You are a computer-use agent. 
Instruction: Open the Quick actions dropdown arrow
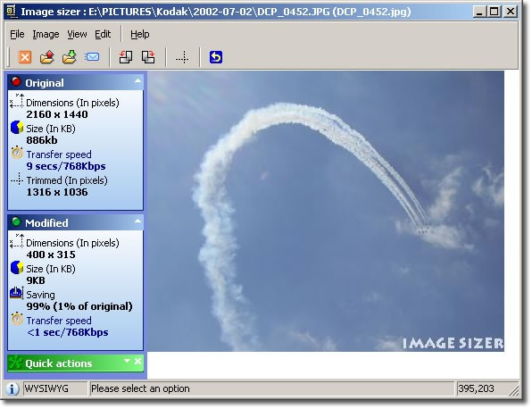click(x=127, y=361)
